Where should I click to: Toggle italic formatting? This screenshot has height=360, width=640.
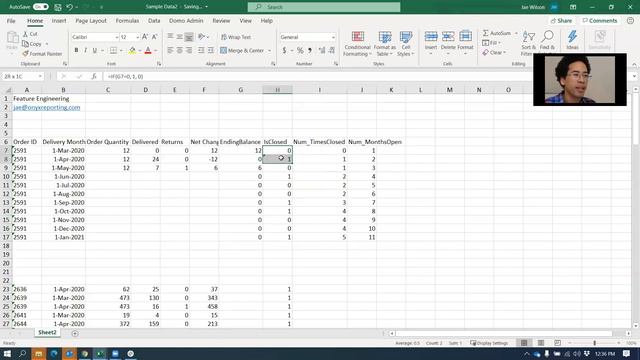click(x=85, y=50)
